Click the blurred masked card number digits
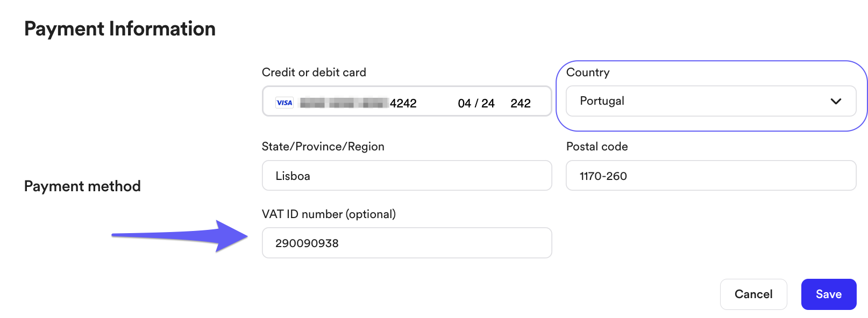This screenshot has width=868, height=318. tap(344, 103)
